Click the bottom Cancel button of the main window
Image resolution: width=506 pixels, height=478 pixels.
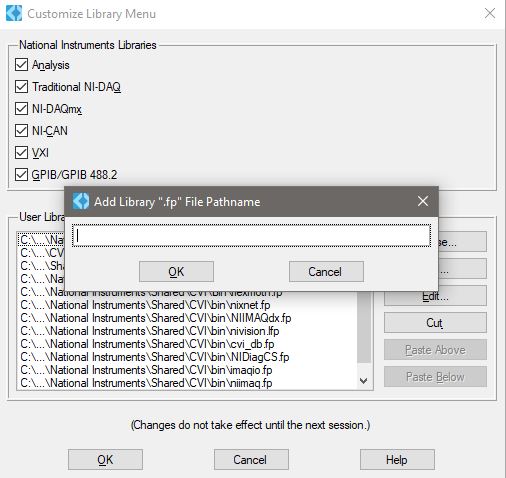251,460
